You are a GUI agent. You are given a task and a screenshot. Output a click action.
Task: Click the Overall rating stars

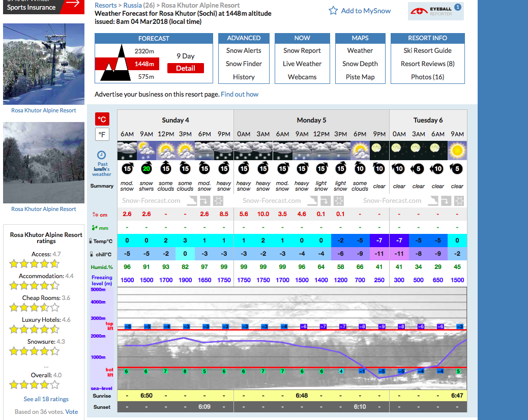pos(34,385)
